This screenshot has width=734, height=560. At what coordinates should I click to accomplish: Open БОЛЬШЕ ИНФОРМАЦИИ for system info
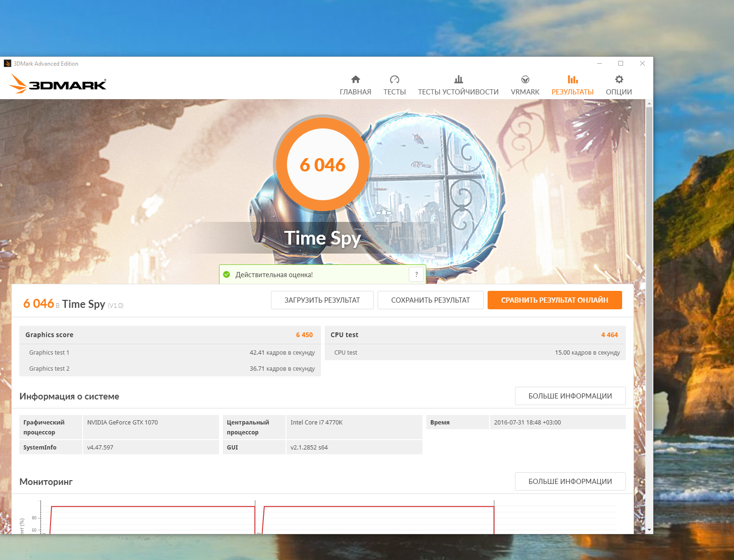point(570,396)
